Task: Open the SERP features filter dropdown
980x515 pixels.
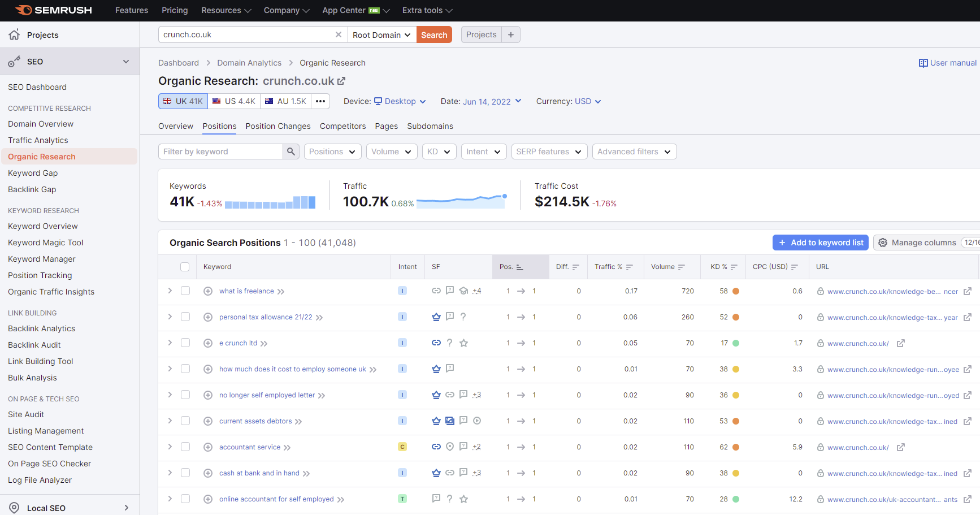Action: (549, 152)
